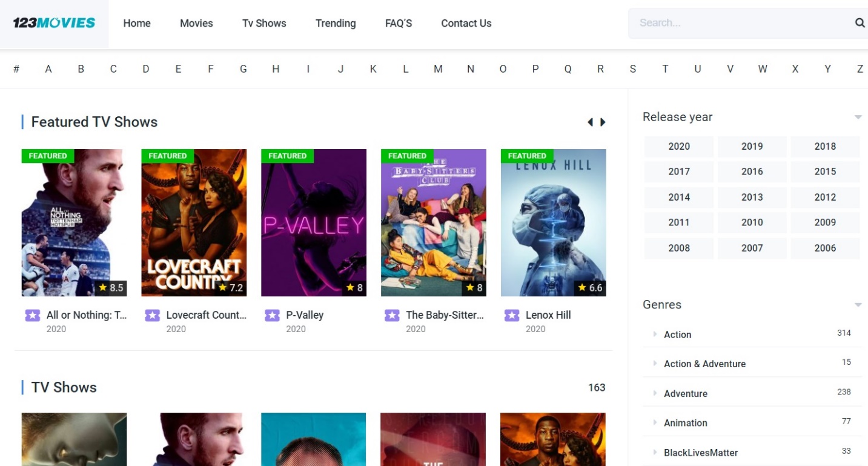Open the Lovecraft Country title link
This screenshot has height=466, width=868.
click(x=207, y=315)
